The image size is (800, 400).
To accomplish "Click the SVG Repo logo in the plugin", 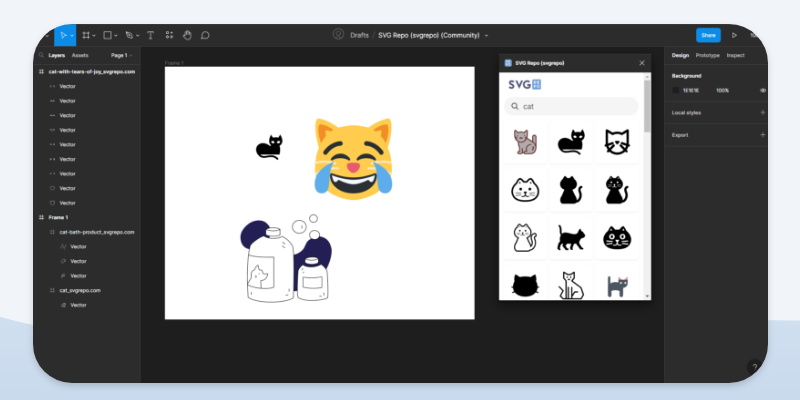I will click(x=524, y=84).
